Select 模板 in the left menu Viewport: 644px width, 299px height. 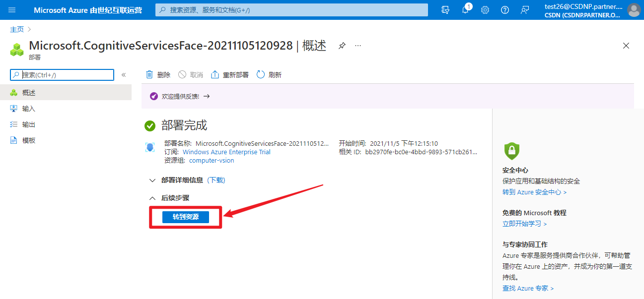coord(66,140)
